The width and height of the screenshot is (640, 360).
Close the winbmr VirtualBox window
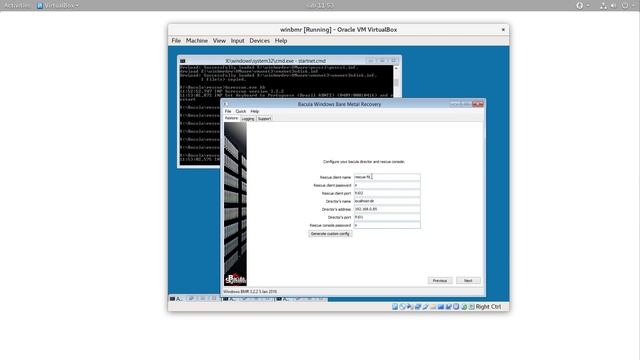pyautogui.click(x=503, y=30)
